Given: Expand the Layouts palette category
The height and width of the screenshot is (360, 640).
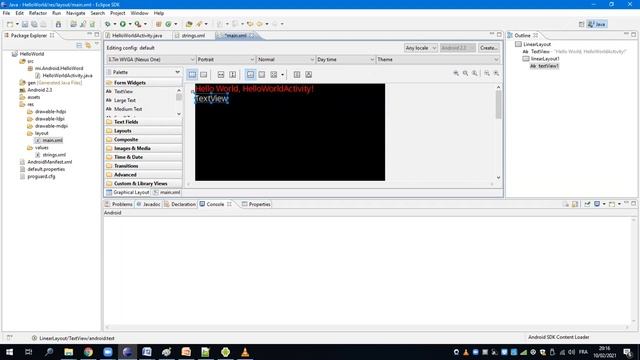Looking at the screenshot, I should pos(143,131).
